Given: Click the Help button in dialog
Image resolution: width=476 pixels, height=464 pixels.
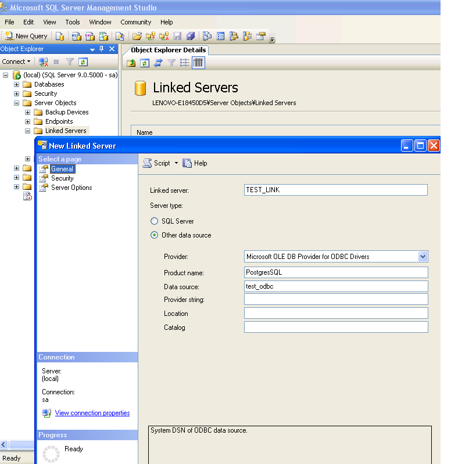Looking at the screenshot, I should coord(195,163).
